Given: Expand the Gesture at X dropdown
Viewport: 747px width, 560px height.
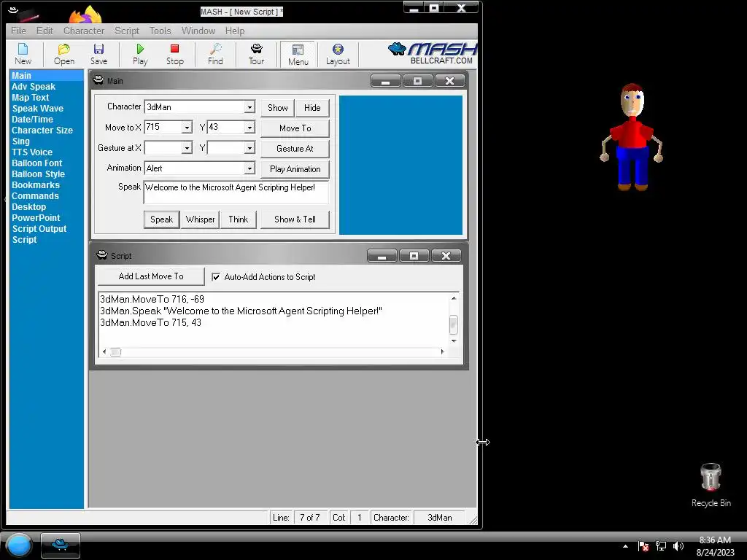Looking at the screenshot, I should click(187, 148).
